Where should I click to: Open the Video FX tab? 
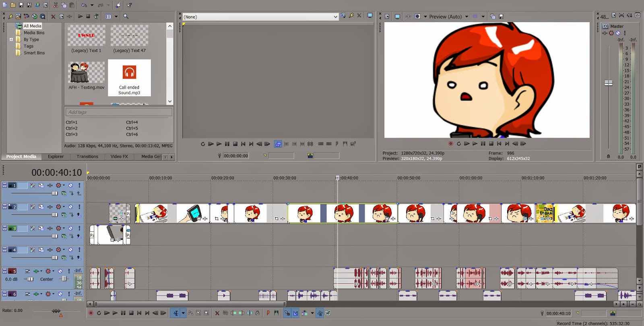(x=119, y=157)
